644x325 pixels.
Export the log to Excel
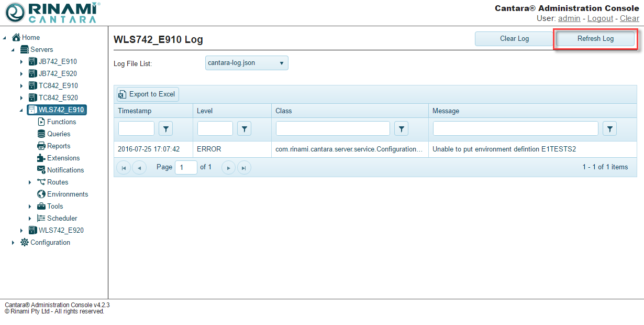tap(147, 94)
